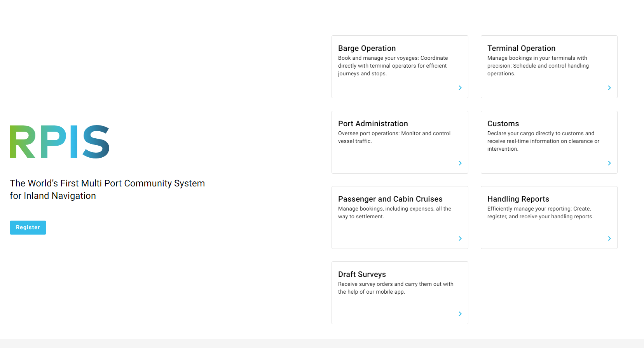Click the Terminal Operation chevron arrow
Viewport: 644px width, 348px height.
[x=609, y=88]
